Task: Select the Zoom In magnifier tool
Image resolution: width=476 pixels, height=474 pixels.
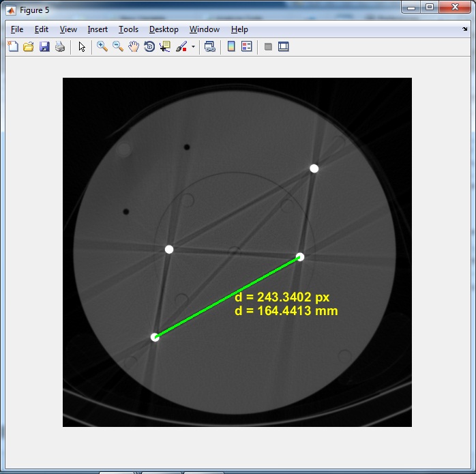Action: pyautogui.click(x=102, y=47)
